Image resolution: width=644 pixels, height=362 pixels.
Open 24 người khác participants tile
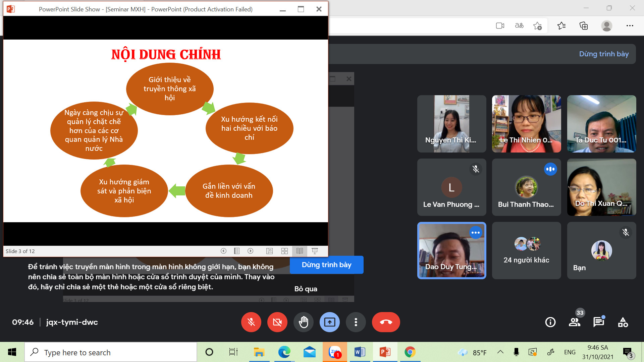pyautogui.click(x=526, y=251)
